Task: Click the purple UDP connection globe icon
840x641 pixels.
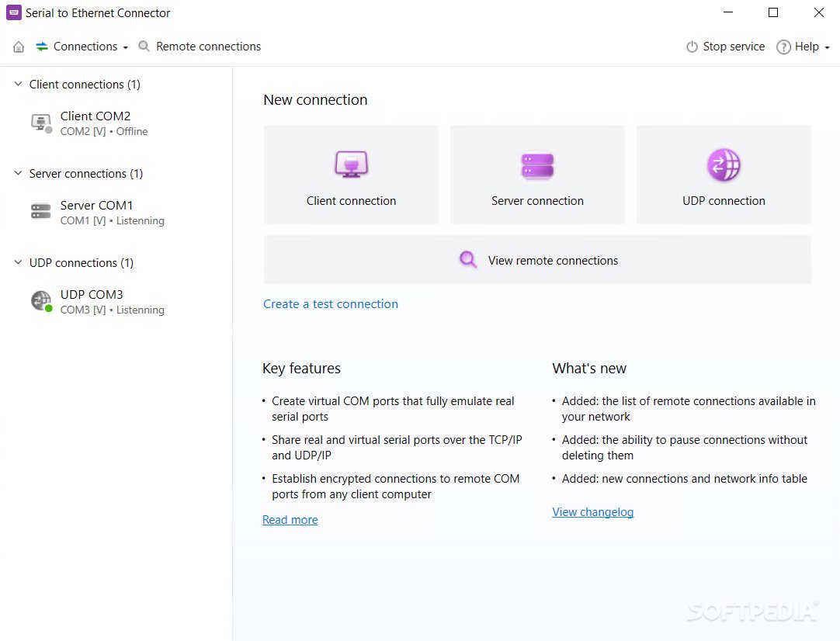Action: pos(724,165)
